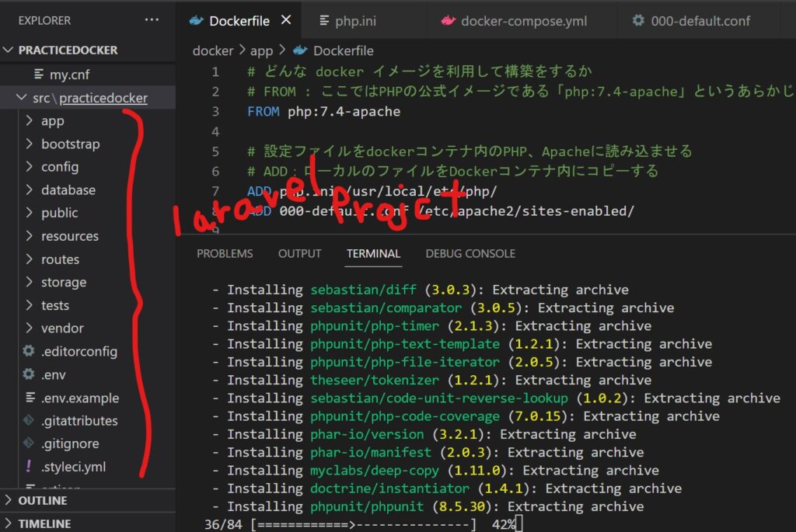Screen dimensions: 796x532
Task: Open the DEBUG CONSOLE tab
Action: [x=470, y=253]
